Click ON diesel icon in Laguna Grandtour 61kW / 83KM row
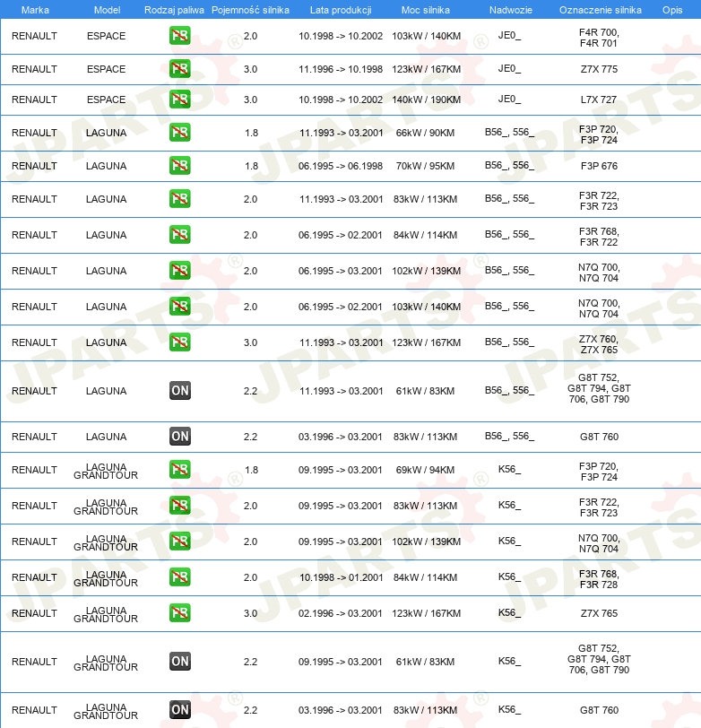 [180, 661]
